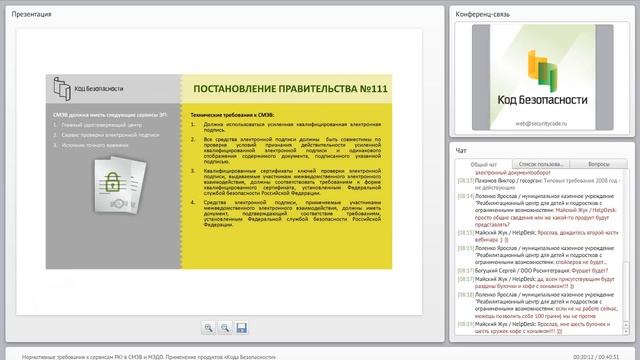The height and width of the screenshot is (360, 640).
Task: Click the Код Безопасности conference video thumbnail
Action: coord(542,77)
